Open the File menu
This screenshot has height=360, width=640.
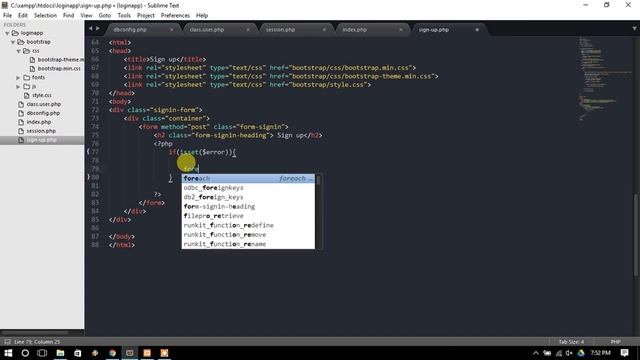[x=7, y=16]
